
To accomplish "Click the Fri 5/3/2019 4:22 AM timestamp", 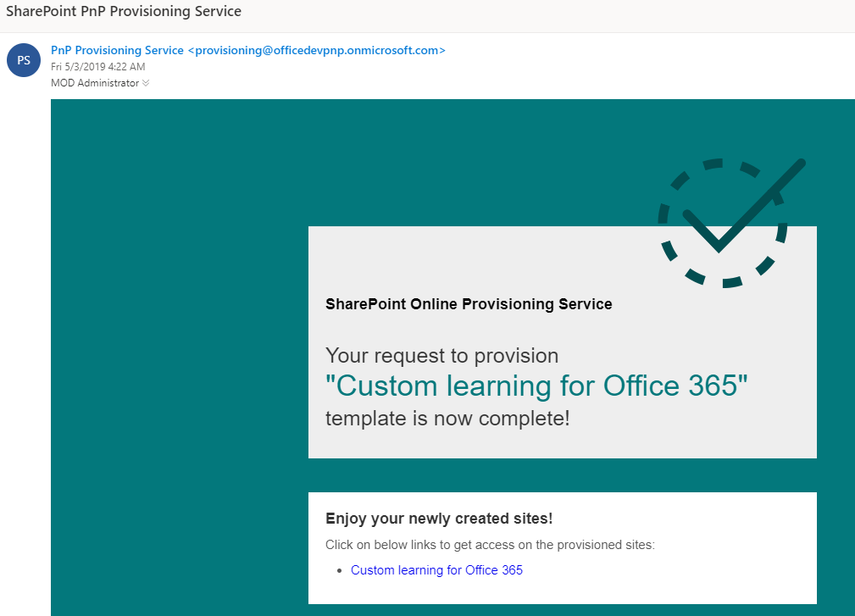I will coord(97,67).
